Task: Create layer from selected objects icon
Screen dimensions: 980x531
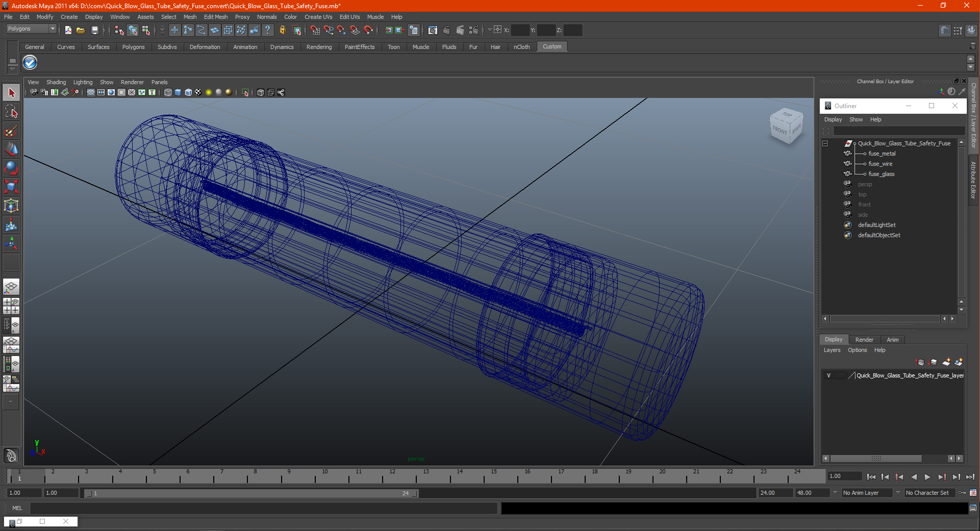Action: click(959, 362)
